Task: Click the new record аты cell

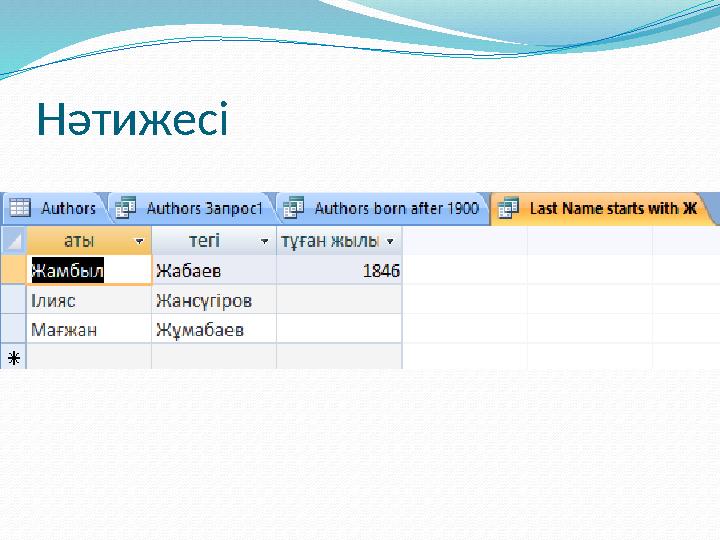Action: pos(89,356)
